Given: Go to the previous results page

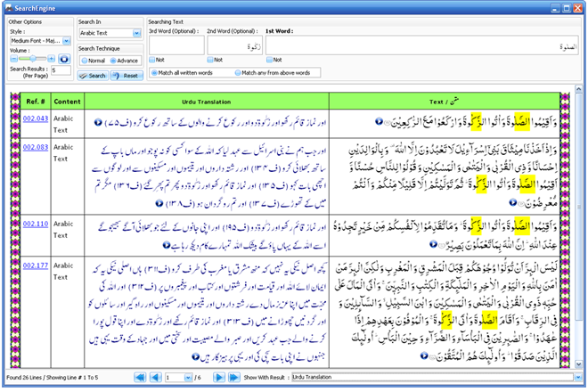Looking at the screenshot, I should [x=156, y=378].
